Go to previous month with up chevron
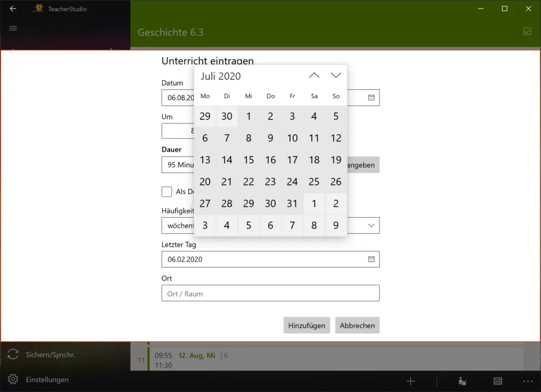This screenshot has height=392, width=541. tap(314, 76)
